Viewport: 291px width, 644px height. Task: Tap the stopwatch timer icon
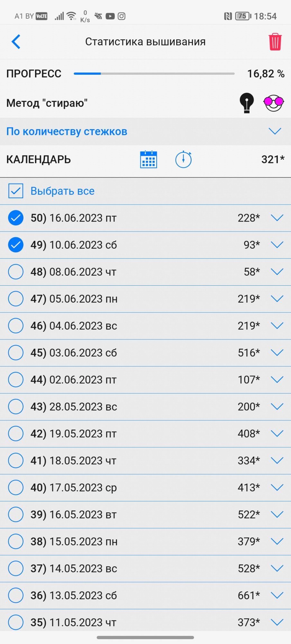pyautogui.click(x=183, y=159)
